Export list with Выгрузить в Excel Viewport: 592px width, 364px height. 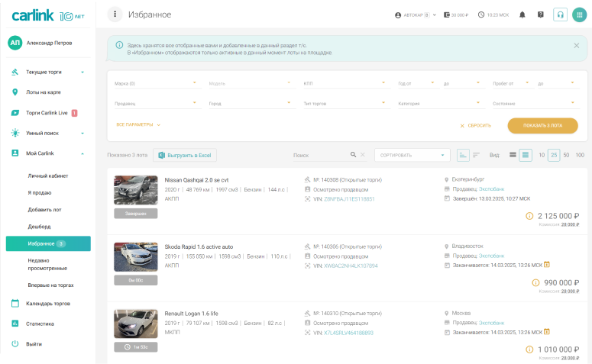185,155
